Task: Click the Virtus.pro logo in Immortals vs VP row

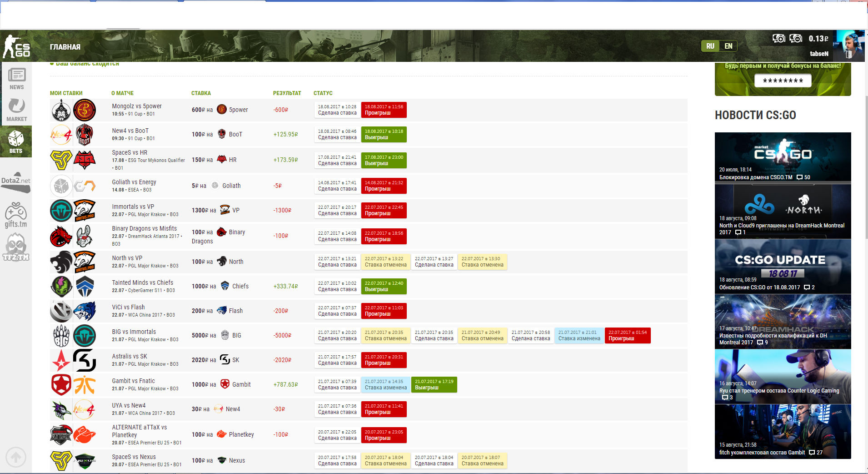Action: [85, 211]
